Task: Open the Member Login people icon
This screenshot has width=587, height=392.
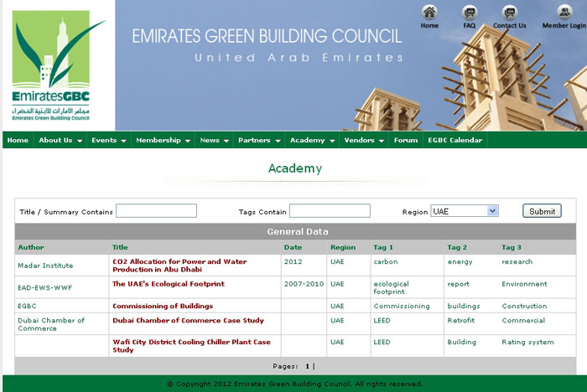Action: [564, 12]
